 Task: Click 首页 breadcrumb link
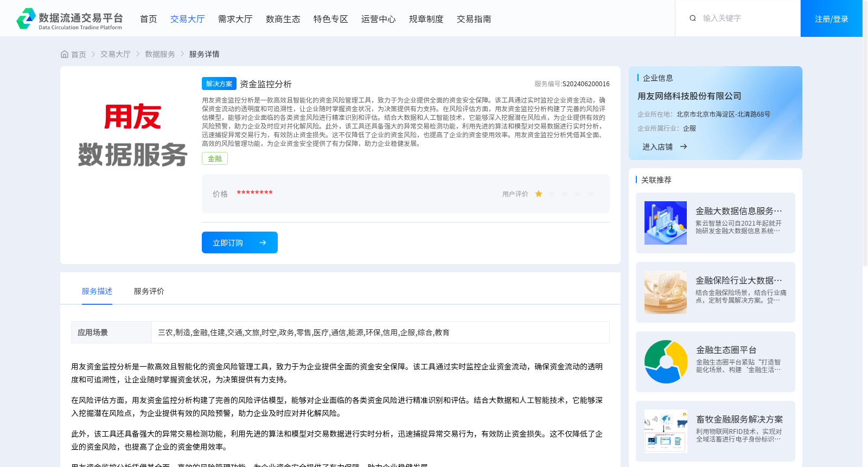(x=79, y=54)
